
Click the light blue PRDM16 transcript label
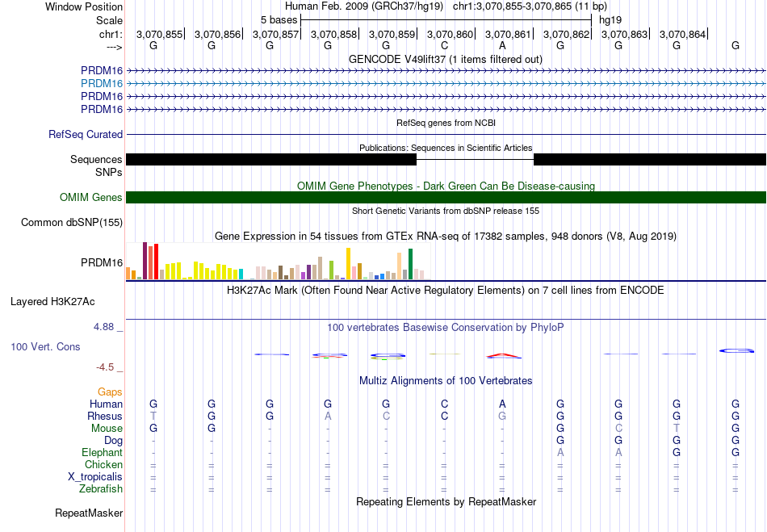point(102,83)
